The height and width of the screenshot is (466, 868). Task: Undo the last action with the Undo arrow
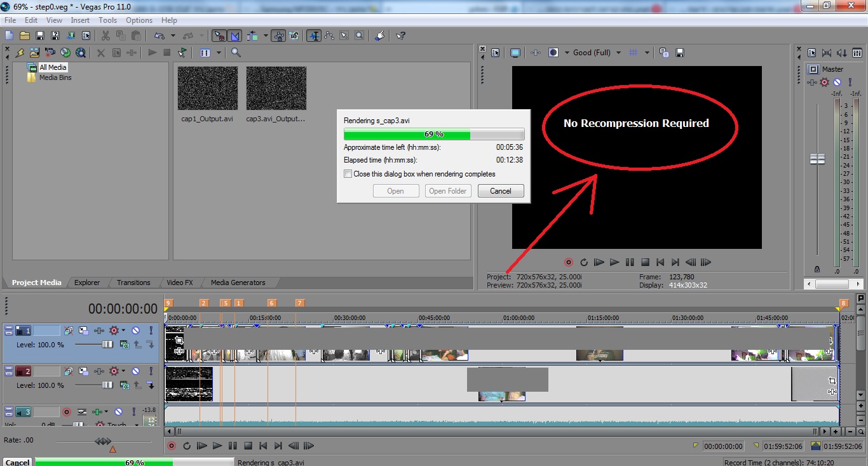[x=159, y=36]
